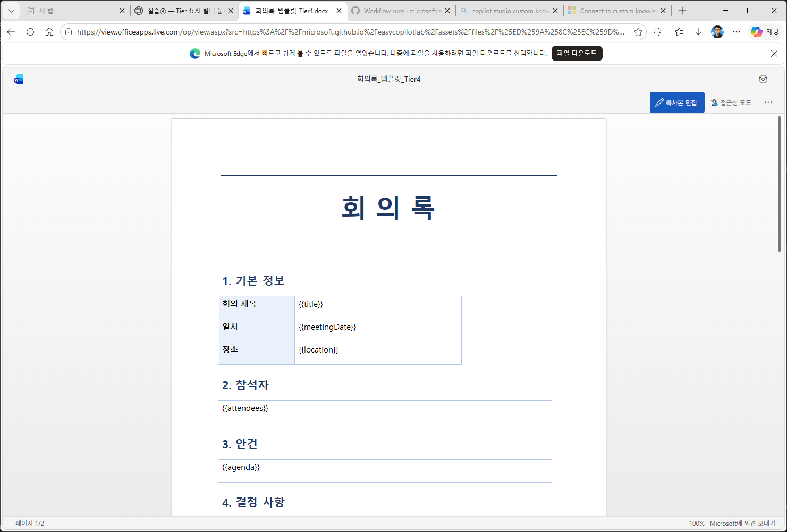Open the more options ellipsis in Word viewer

pyautogui.click(x=768, y=102)
